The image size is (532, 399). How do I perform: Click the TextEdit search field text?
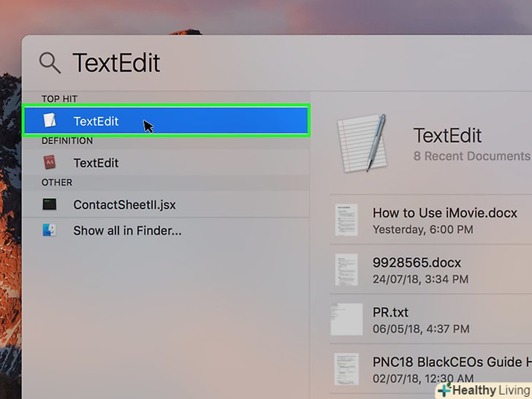(116, 63)
